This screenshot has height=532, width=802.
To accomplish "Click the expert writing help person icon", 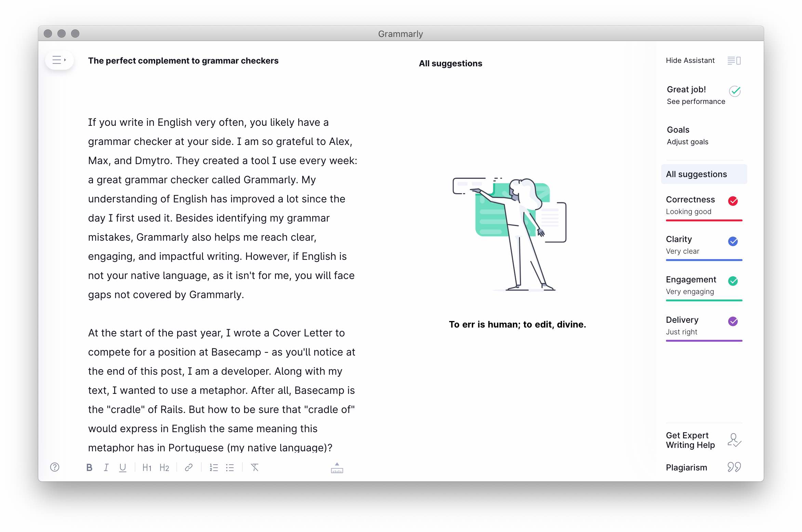I will [734, 440].
